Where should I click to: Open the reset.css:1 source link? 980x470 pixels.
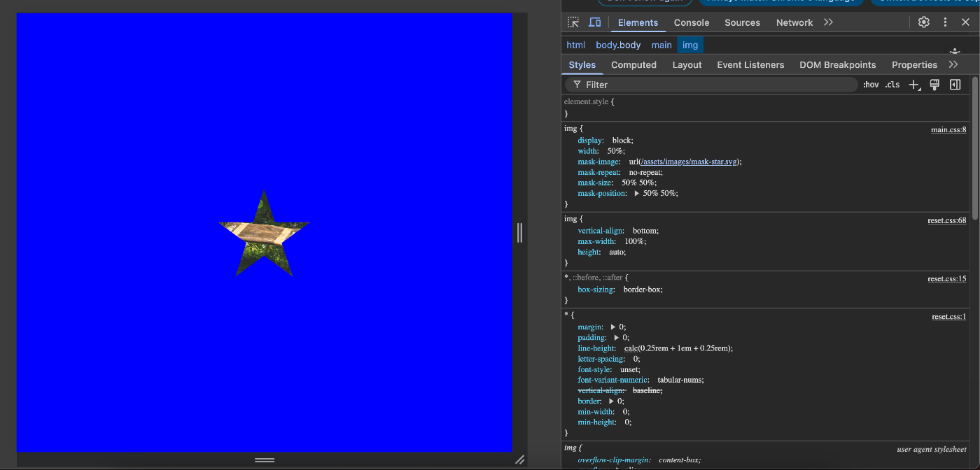[x=949, y=316]
